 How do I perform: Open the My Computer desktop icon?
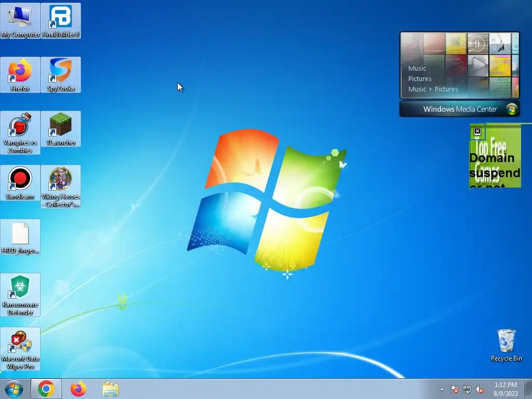click(20, 21)
